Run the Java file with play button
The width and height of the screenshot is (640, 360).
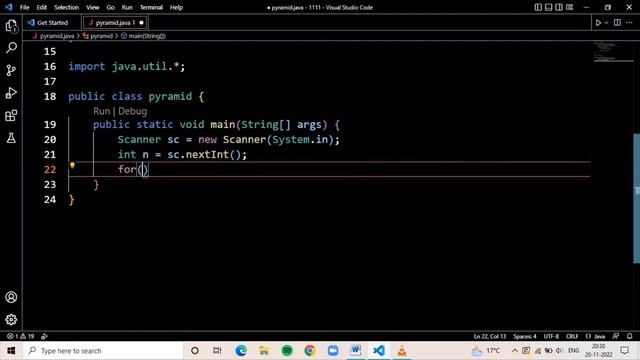(x=598, y=23)
